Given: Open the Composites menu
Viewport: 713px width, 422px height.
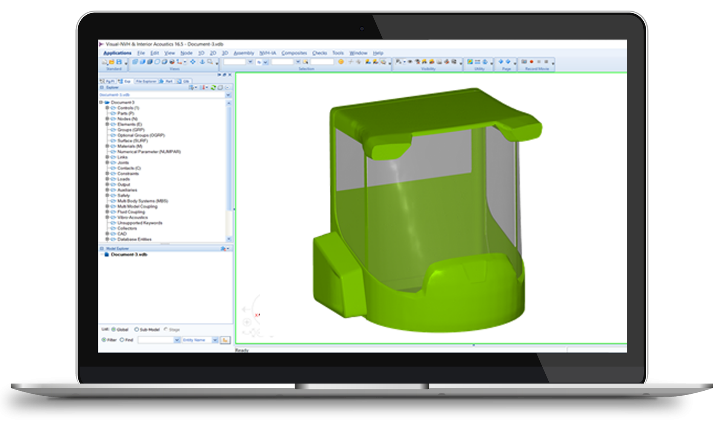Looking at the screenshot, I should coord(294,53).
